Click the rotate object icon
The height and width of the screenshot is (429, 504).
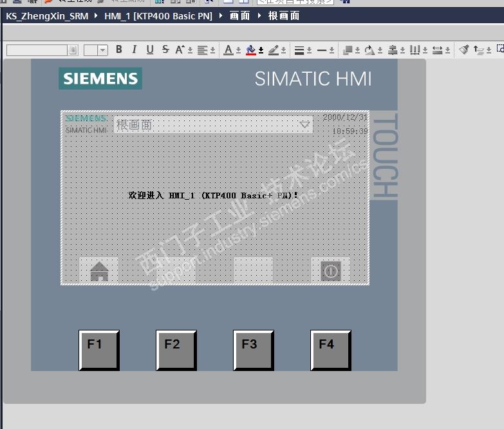click(x=369, y=50)
